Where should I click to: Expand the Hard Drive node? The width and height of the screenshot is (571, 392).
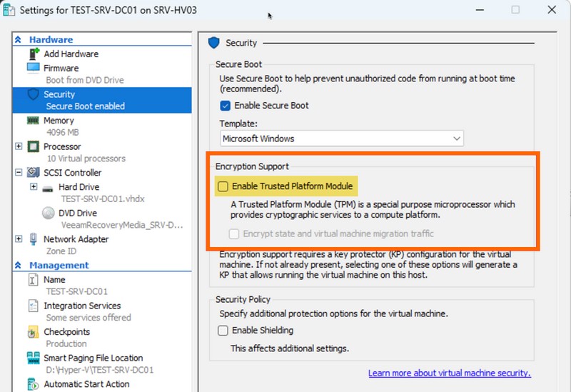[x=34, y=187]
